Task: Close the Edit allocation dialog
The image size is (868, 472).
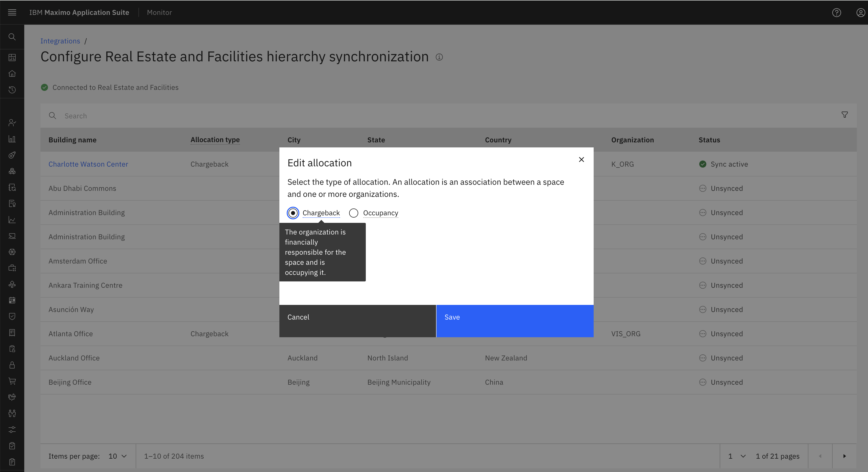Action: [581, 160]
